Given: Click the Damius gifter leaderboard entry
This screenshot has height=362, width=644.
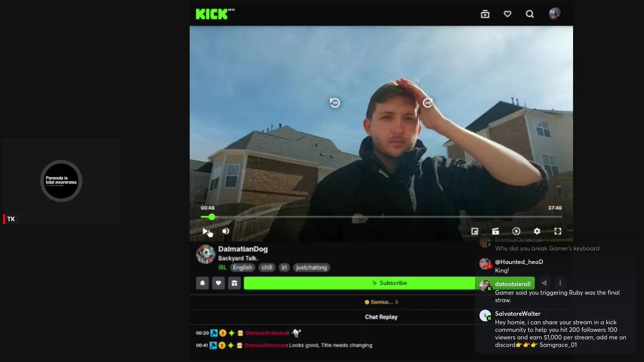Looking at the screenshot, I should point(381,302).
